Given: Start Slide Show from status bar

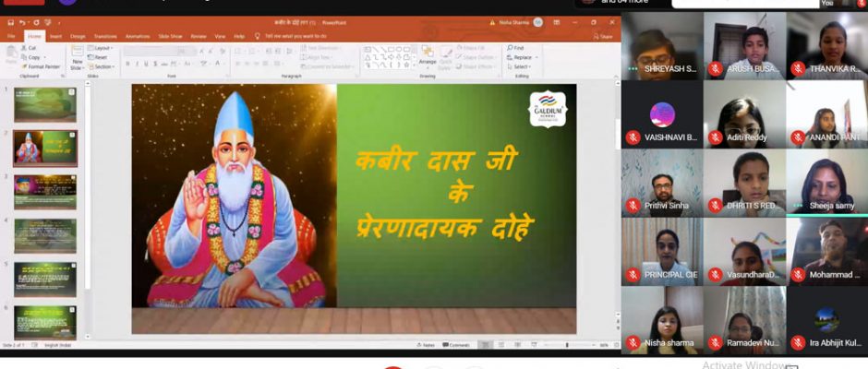Looking at the screenshot, I should [534, 345].
